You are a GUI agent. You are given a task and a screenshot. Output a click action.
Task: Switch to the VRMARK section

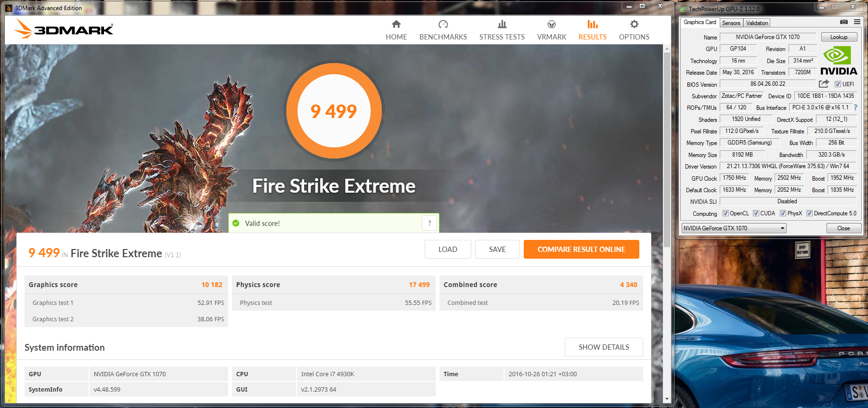pos(552,30)
